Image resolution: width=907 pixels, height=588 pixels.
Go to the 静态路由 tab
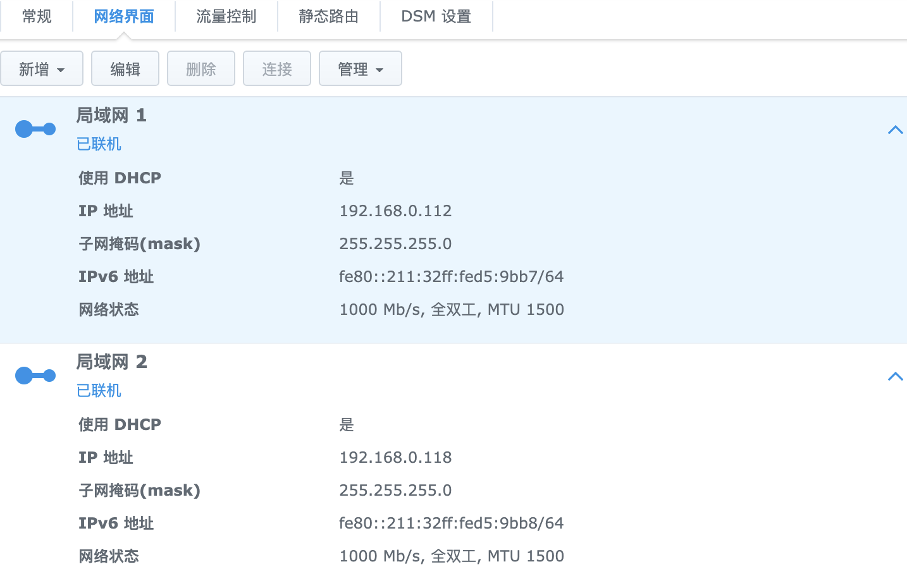[329, 16]
